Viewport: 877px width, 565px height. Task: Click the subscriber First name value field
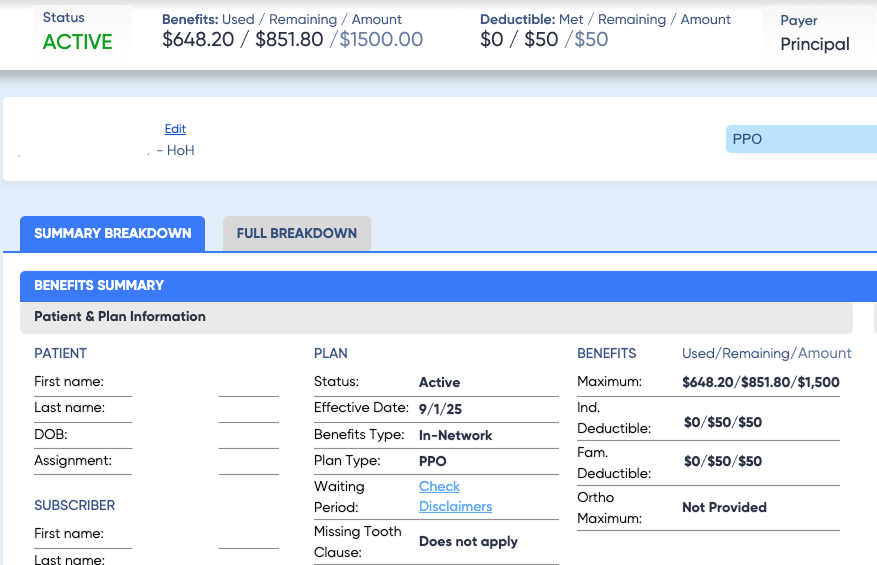[248, 535]
